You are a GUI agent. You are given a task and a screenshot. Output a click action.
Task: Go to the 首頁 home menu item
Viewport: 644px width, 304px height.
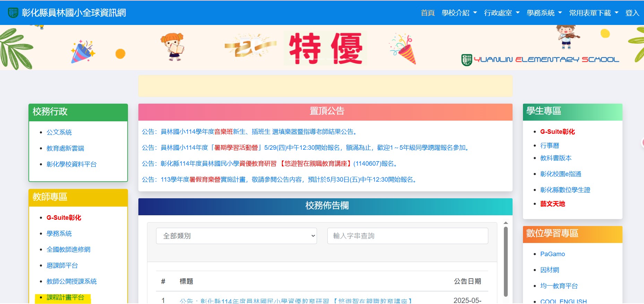[428, 13]
